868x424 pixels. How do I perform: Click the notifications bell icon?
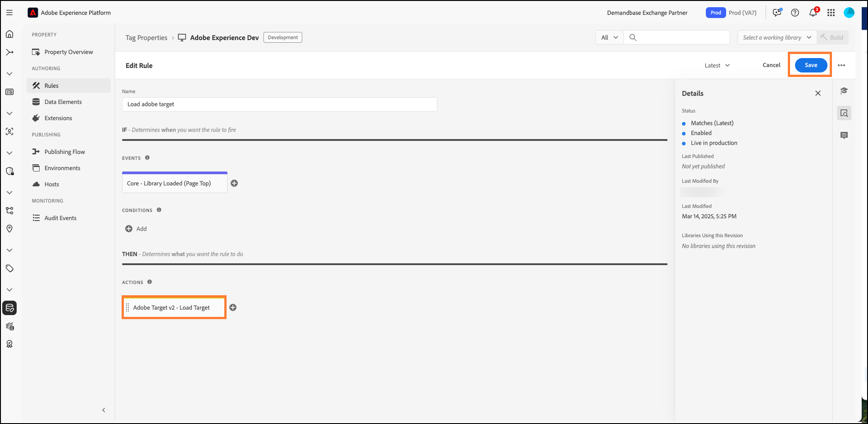coord(813,13)
